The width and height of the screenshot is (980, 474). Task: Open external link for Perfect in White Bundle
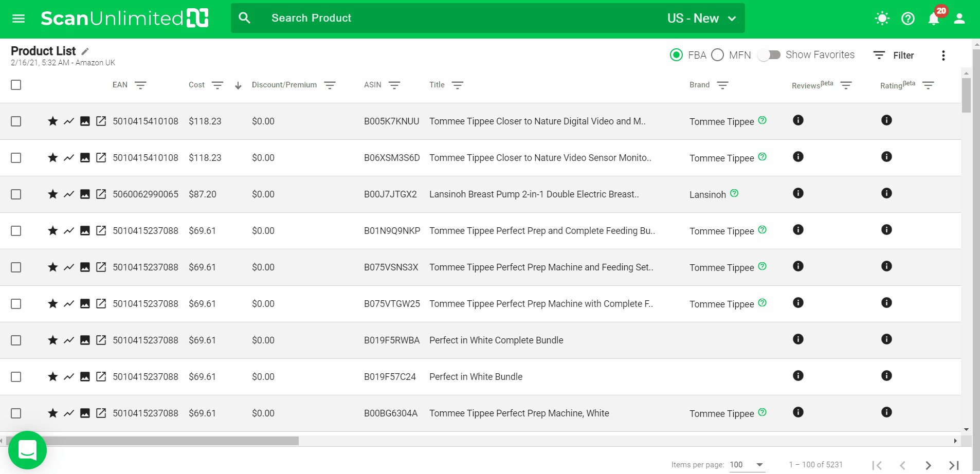pyautogui.click(x=101, y=377)
